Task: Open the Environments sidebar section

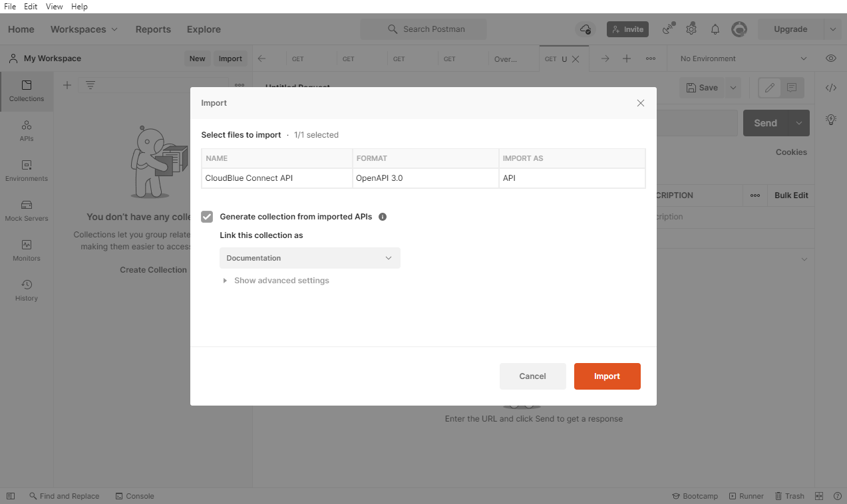Action: pyautogui.click(x=27, y=171)
